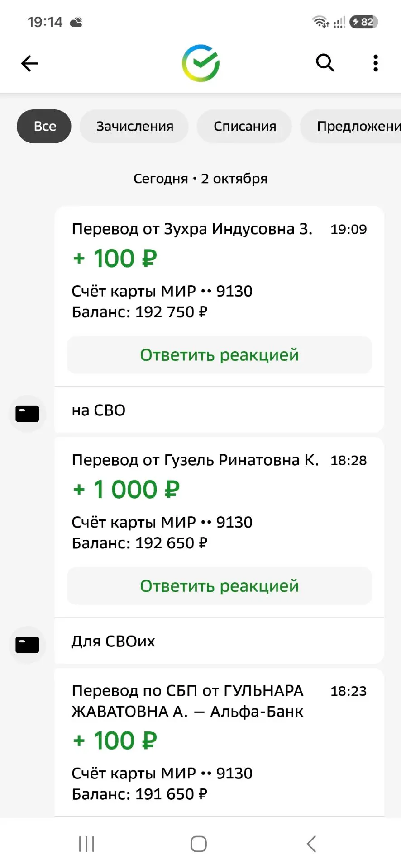The width and height of the screenshot is (401, 868).
Task: Open the "Предложения" filter chip
Action: coord(351,126)
